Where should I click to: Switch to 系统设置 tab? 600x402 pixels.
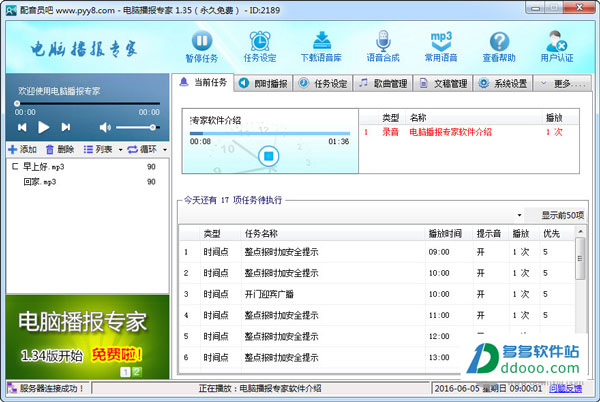pyautogui.click(x=503, y=83)
